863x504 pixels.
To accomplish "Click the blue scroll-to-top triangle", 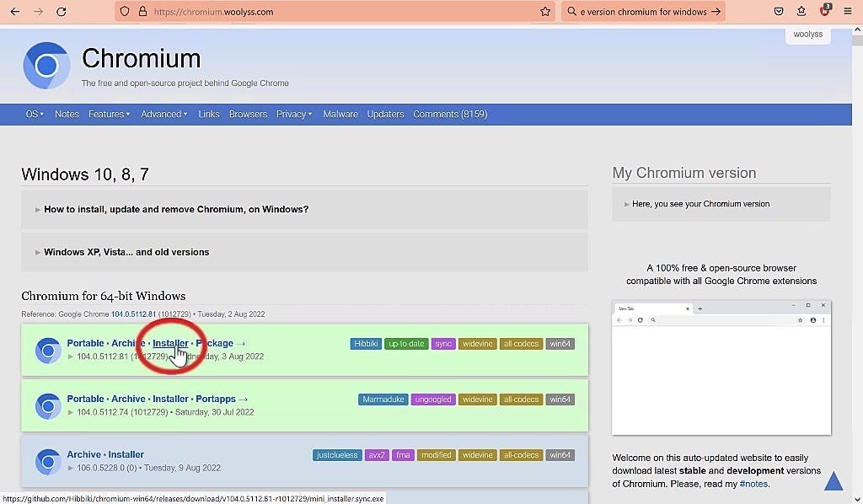I will point(834,480).
